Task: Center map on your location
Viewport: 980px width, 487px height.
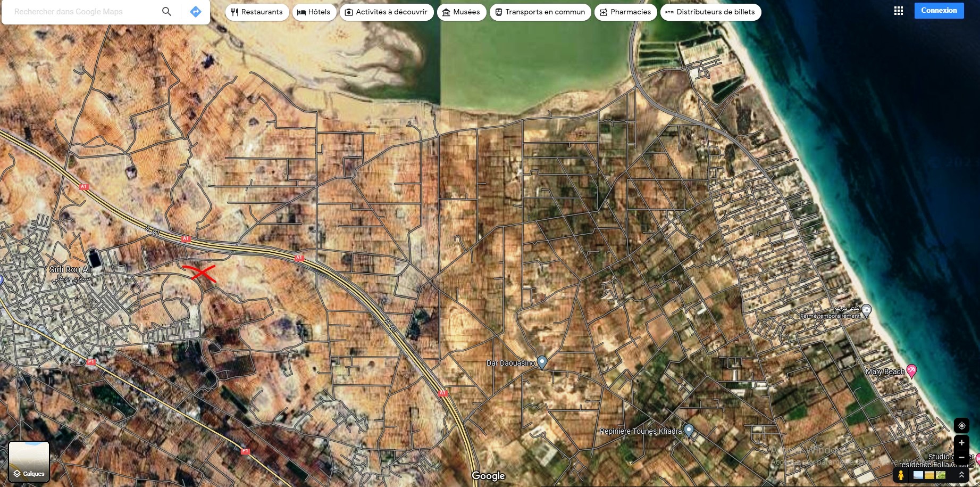Action: tap(961, 426)
